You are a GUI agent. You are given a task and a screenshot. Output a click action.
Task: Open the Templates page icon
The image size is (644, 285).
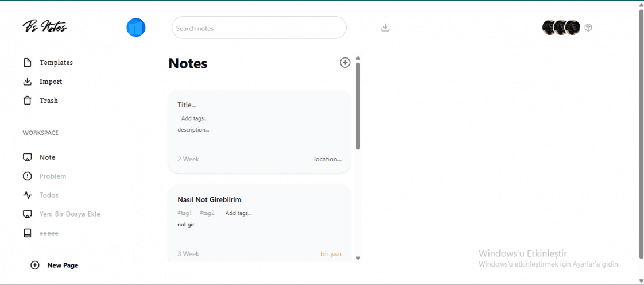point(27,63)
